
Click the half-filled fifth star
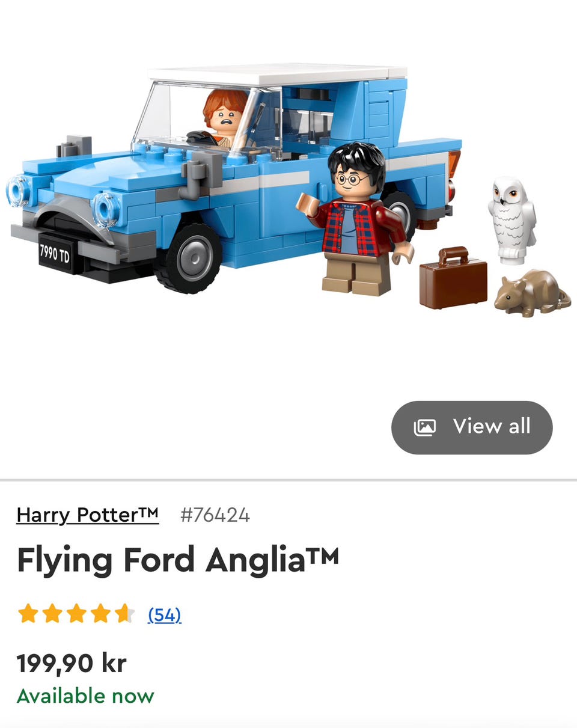click(x=126, y=614)
